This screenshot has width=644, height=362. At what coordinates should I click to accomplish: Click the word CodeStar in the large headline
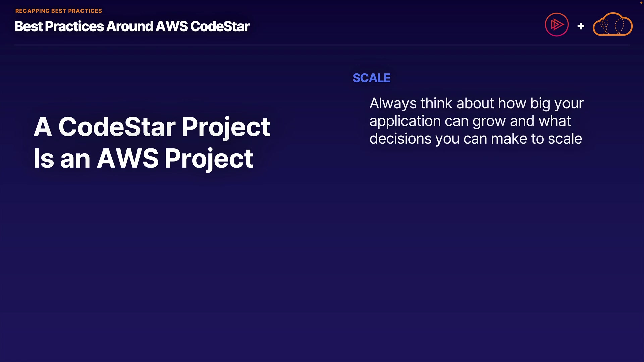pyautogui.click(x=117, y=127)
